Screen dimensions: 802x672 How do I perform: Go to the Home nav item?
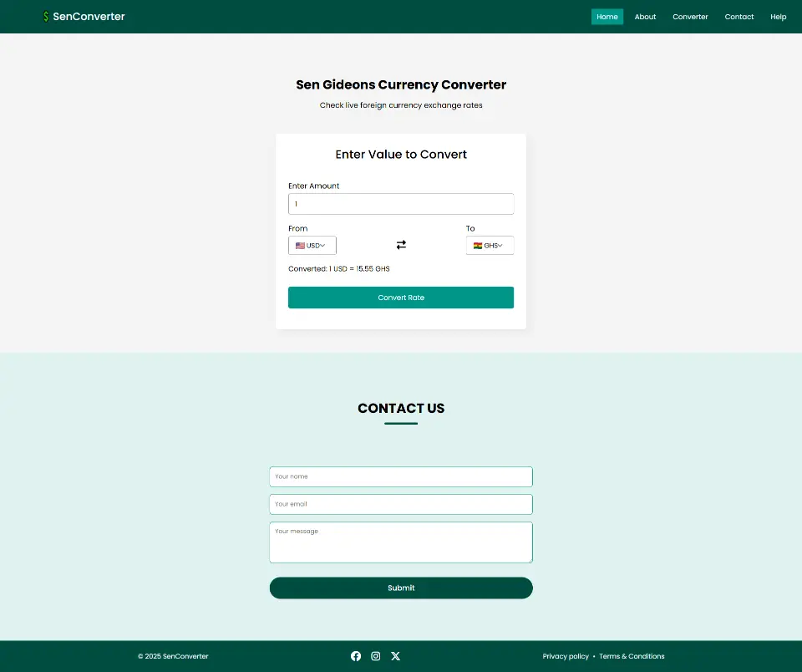[607, 17]
